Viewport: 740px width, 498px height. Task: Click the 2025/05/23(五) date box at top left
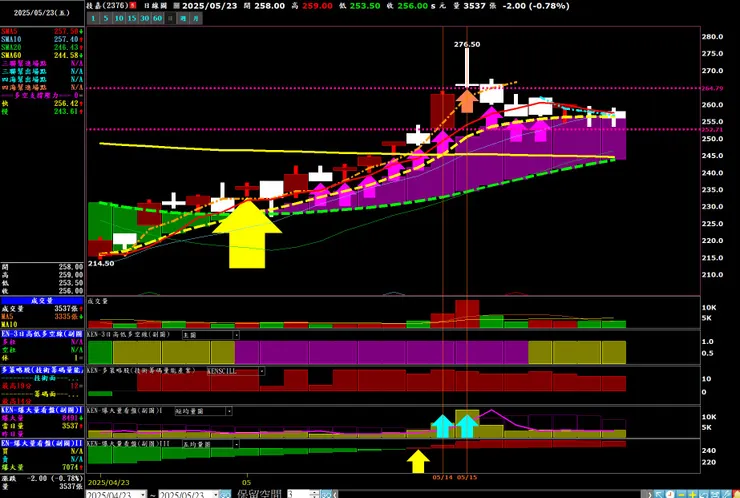click(42, 13)
